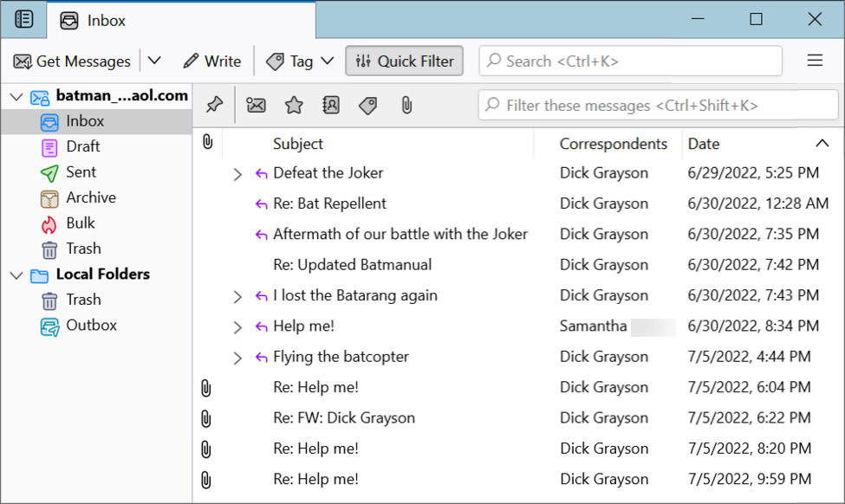Toggle the Quick Filter button
The width and height of the screenshot is (845, 504).
[404, 61]
